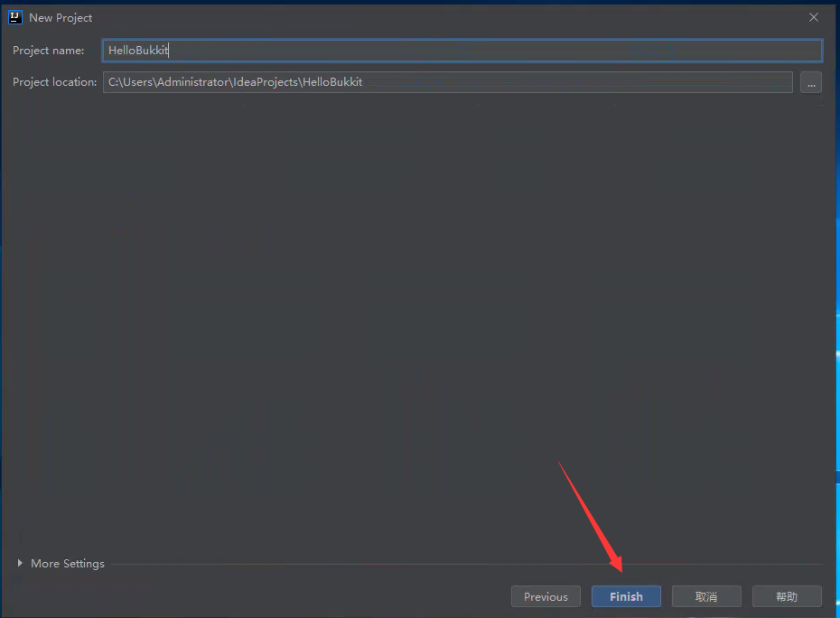The width and height of the screenshot is (840, 618).
Task: Click the "Project location:" label
Action: (54, 82)
